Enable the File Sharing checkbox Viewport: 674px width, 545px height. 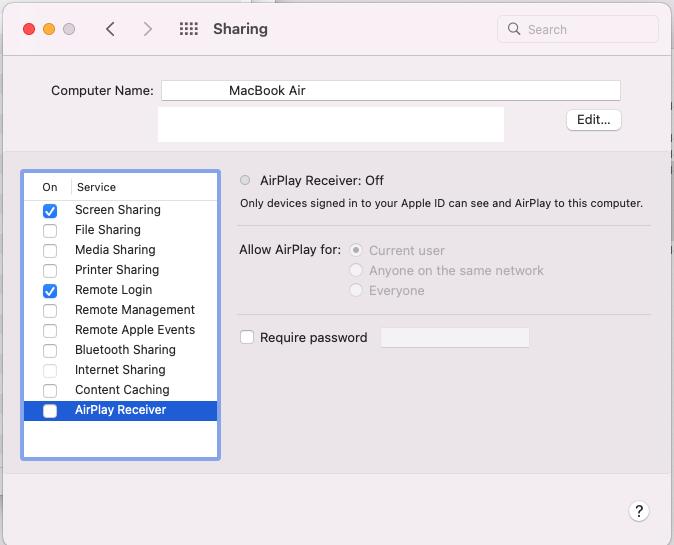(50, 231)
